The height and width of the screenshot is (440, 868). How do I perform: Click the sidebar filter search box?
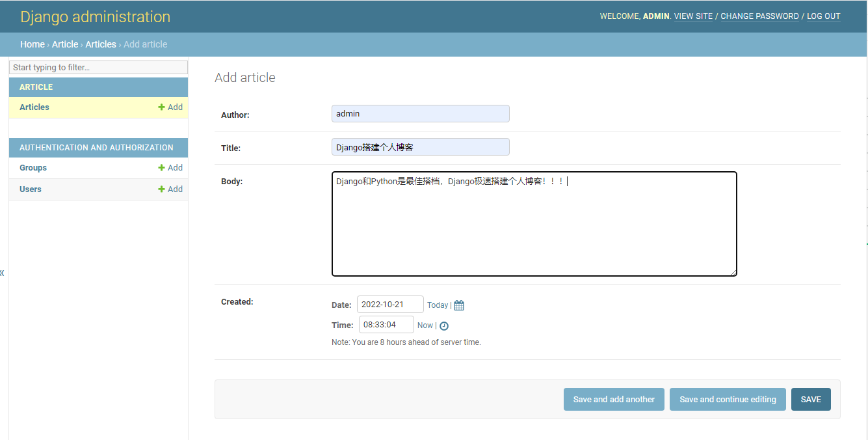(x=98, y=67)
